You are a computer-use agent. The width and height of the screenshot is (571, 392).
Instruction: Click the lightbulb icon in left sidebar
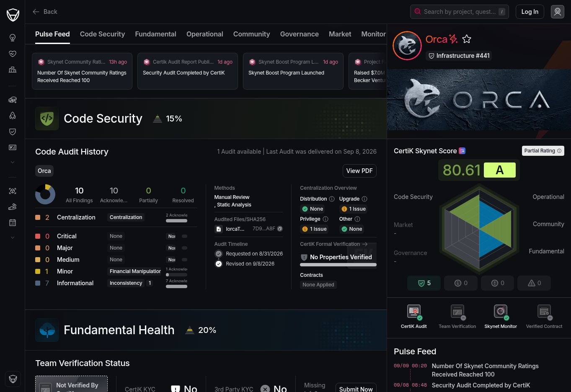(13, 38)
